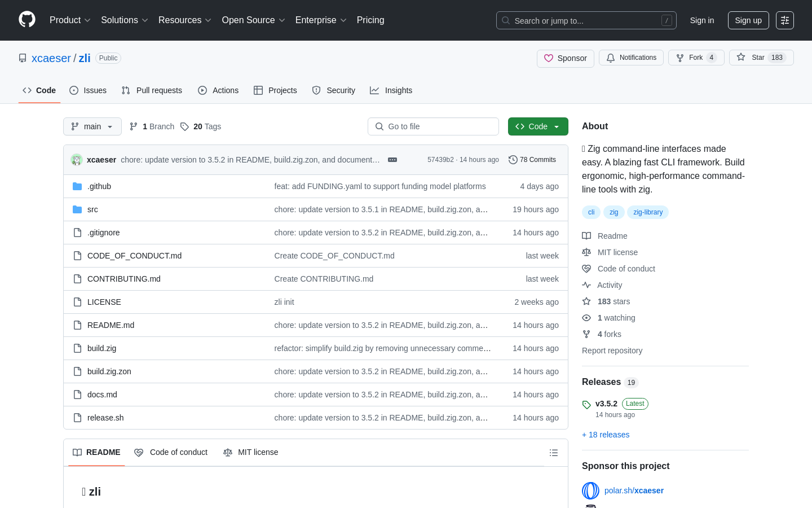The height and width of the screenshot is (508, 812).
Task: Click the file icon beside docs.md
Action: pos(77,395)
